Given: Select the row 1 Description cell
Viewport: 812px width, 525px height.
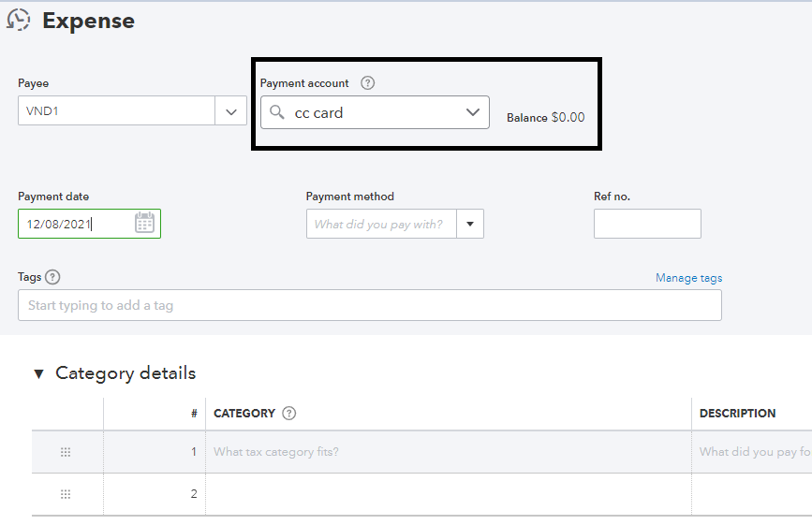Looking at the screenshot, I should click(753, 452).
